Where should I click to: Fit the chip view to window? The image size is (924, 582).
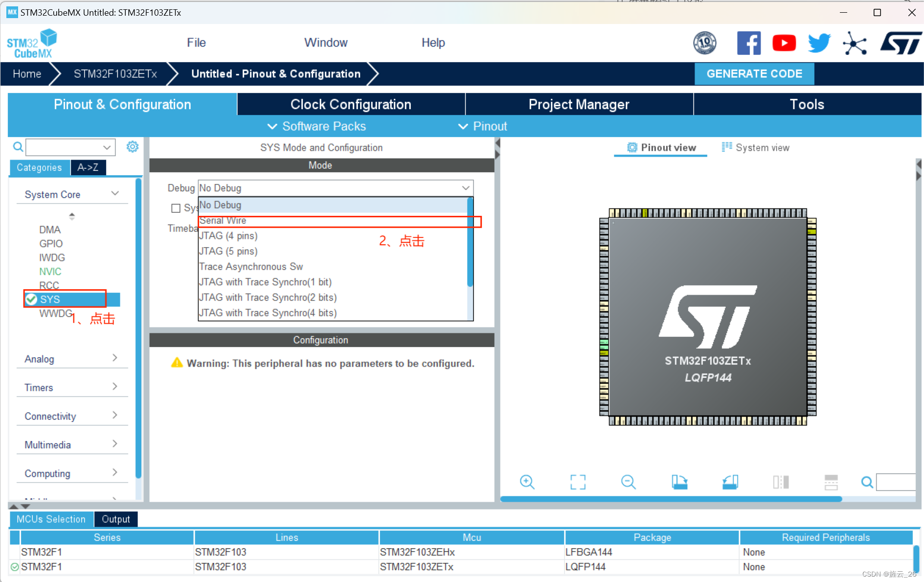578,482
